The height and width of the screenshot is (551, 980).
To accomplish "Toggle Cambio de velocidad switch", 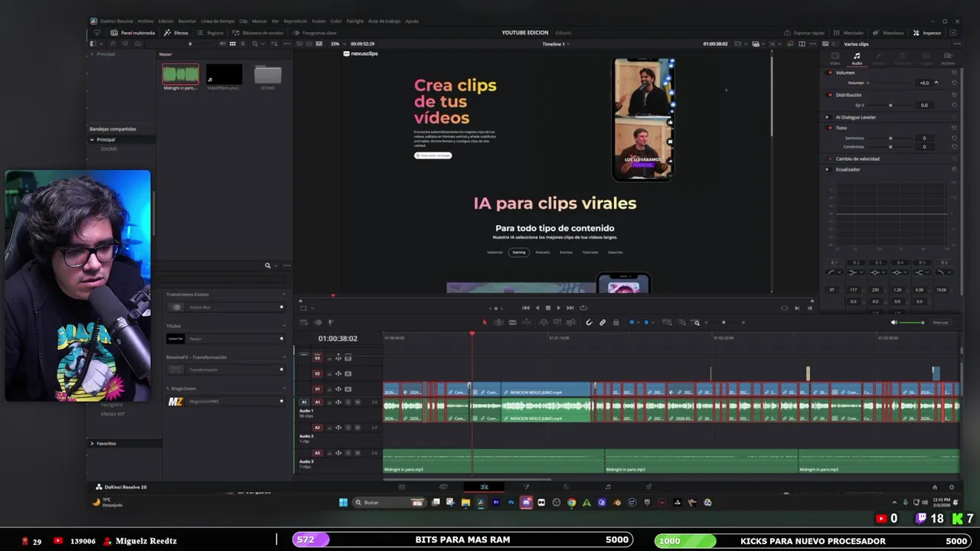I will [x=829, y=158].
